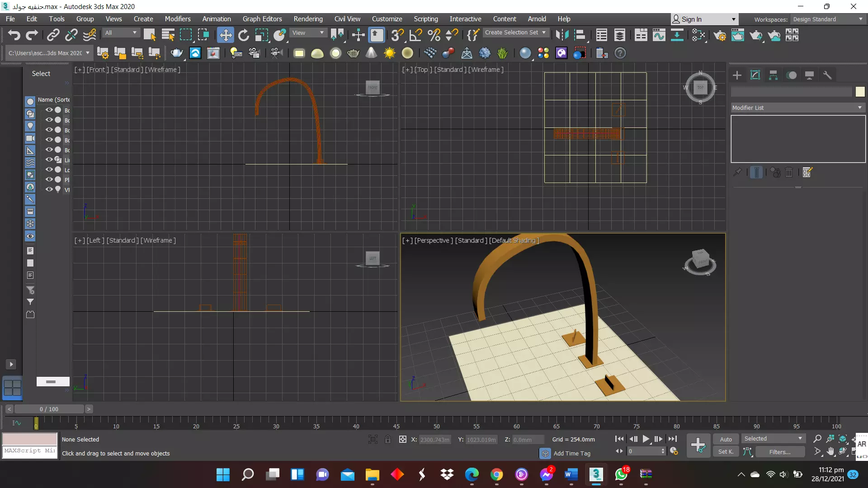868x488 pixels.
Task: Open the Design Standard workspaces dropdown
Action: click(x=828, y=19)
